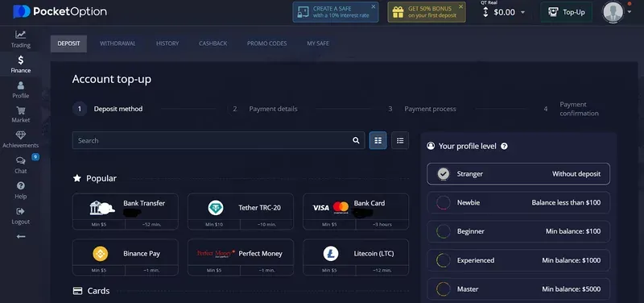Select Perfect Money deposit method
This screenshot has width=644, height=303.
[241, 257]
